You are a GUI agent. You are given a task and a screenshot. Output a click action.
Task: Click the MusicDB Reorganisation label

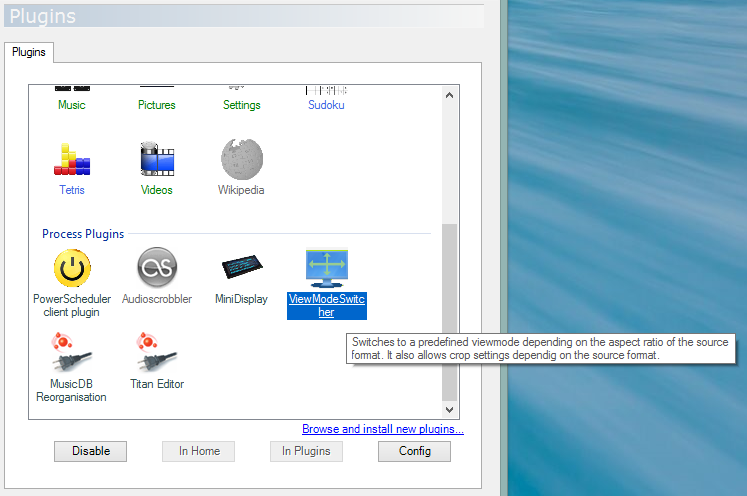point(71,390)
